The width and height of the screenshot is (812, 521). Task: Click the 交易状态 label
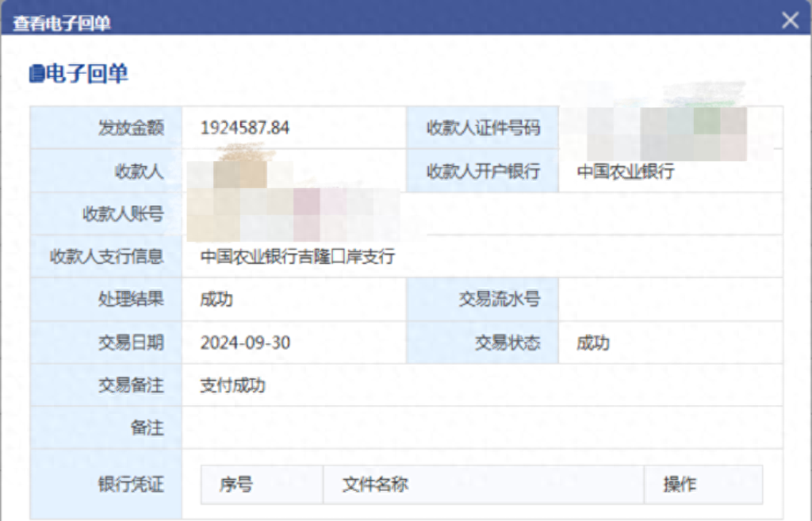pyautogui.click(x=507, y=343)
